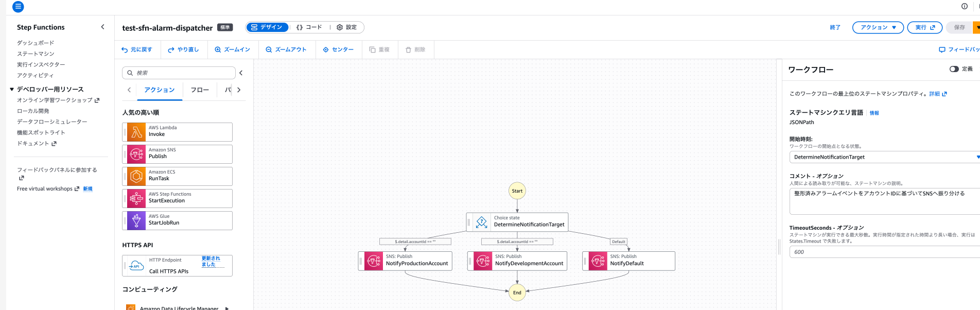980x310 pixels.
Task: Switch to the Flow tab
Action: (x=200, y=90)
